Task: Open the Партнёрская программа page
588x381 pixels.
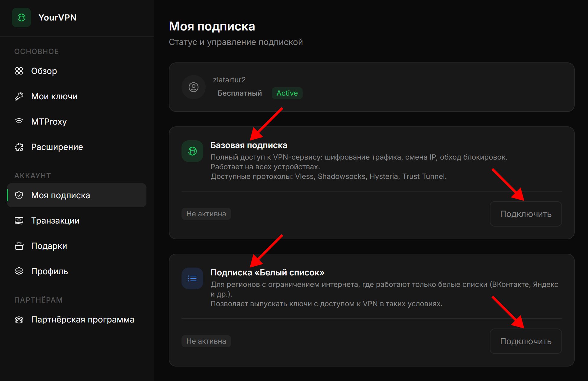Action: [82, 319]
